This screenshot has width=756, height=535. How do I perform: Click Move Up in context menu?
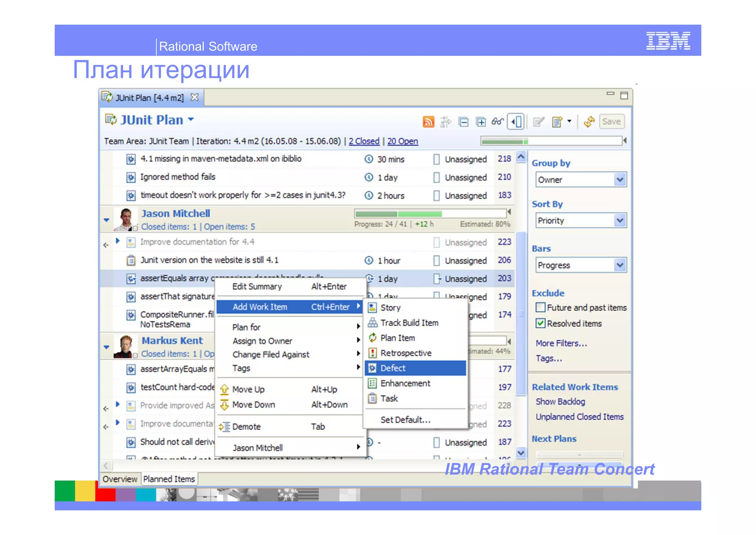pos(290,389)
